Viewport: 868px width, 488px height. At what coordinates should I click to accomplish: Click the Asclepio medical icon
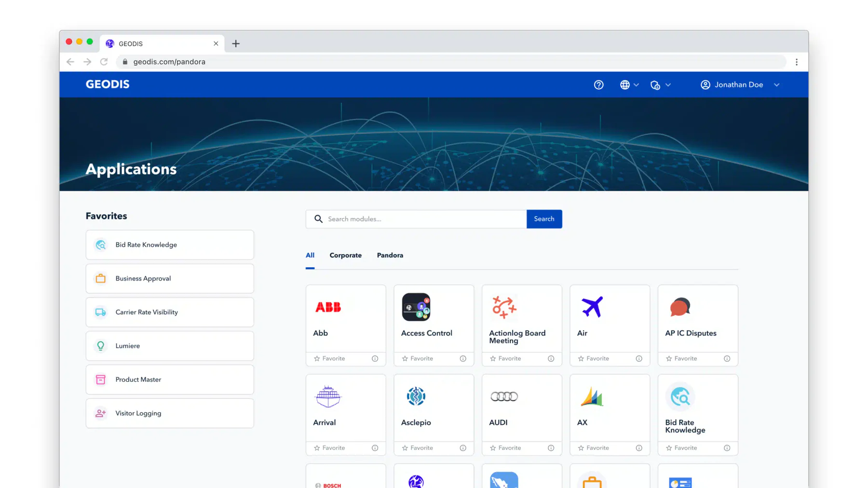pos(416,396)
